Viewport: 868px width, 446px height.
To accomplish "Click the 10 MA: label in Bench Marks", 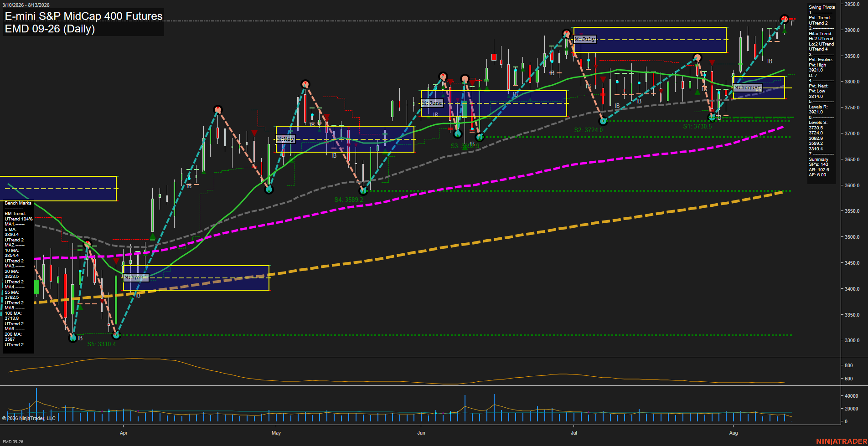I will pos(12,251).
